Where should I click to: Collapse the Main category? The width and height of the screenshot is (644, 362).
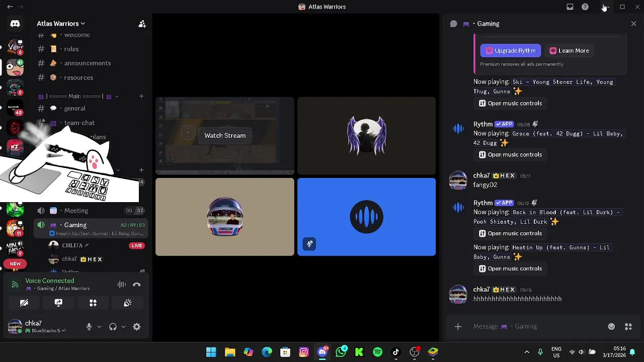78,97
